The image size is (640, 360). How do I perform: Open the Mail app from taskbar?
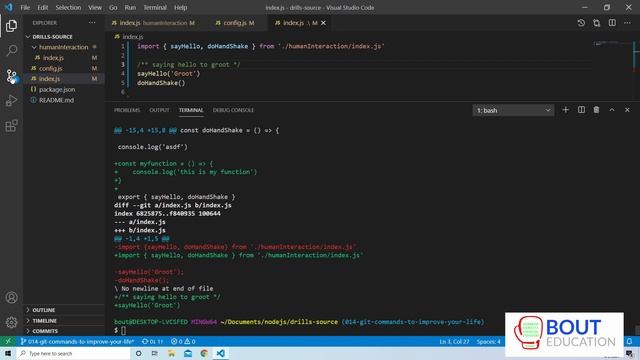point(188,353)
